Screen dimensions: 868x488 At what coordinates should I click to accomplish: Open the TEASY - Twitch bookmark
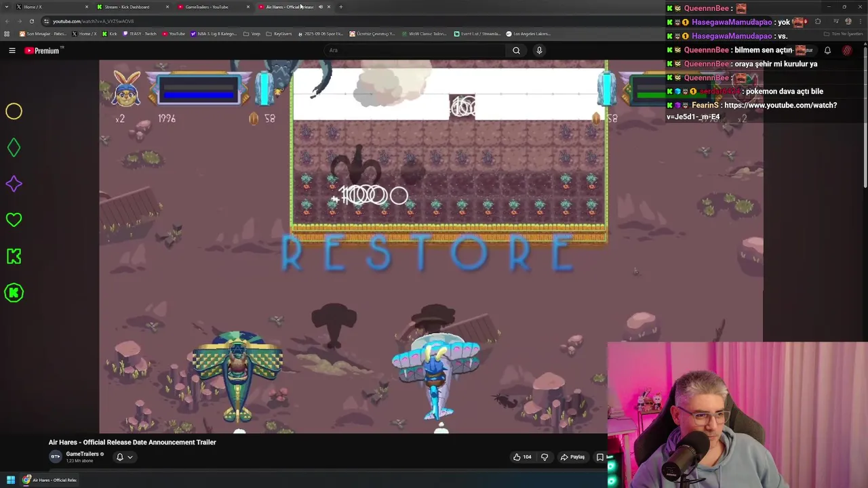140,33
